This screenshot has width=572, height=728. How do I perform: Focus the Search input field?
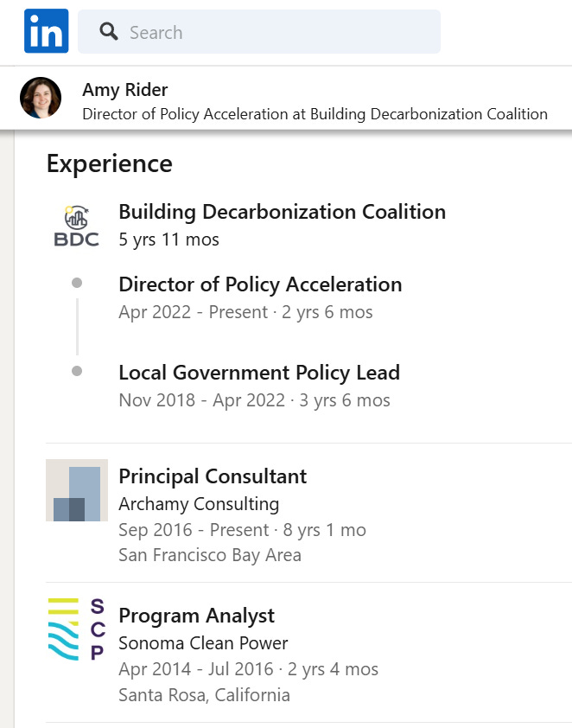point(259,32)
